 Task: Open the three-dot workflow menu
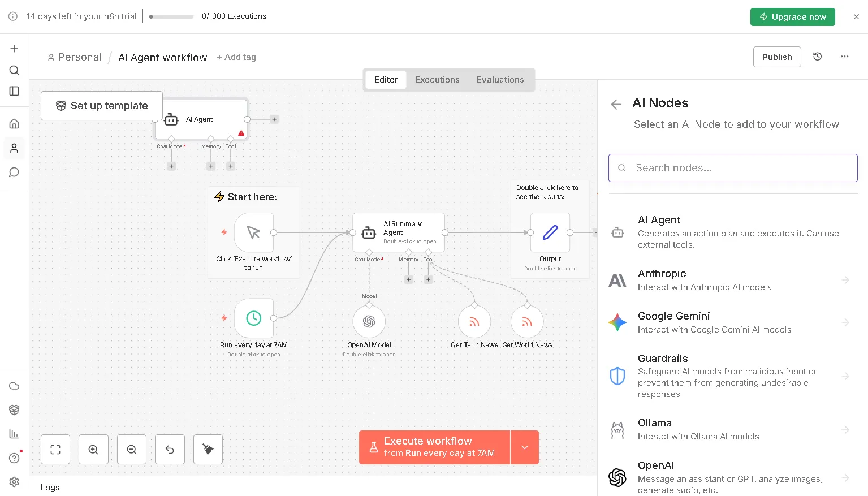coord(844,57)
